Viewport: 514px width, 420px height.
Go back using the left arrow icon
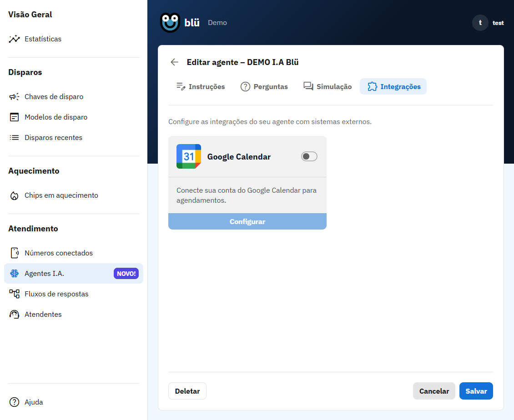coord(174,62)
